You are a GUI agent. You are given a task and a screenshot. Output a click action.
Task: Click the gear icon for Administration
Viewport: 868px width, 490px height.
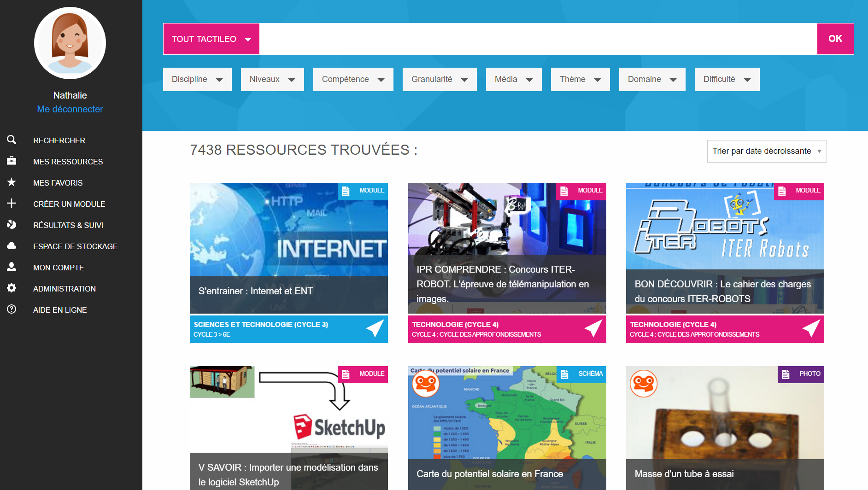coord(12,288)
